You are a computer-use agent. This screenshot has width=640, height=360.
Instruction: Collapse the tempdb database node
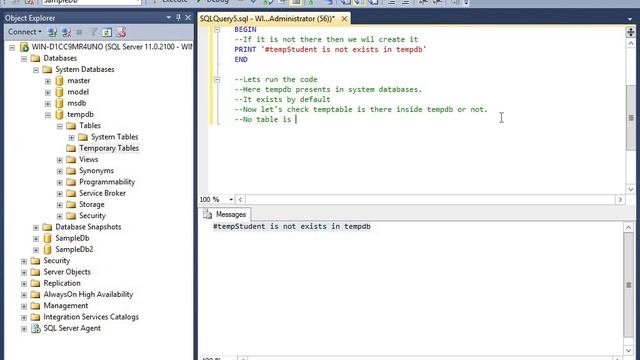pos(48,115)
